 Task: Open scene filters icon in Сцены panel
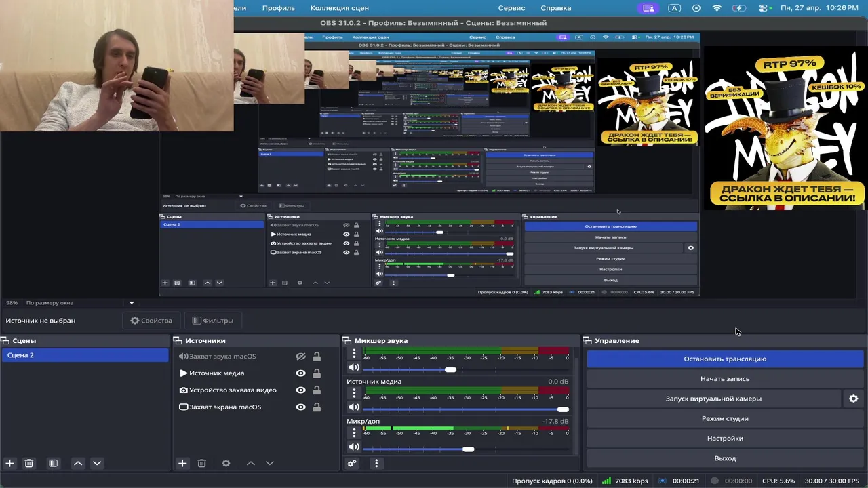(x=54, y=463)
